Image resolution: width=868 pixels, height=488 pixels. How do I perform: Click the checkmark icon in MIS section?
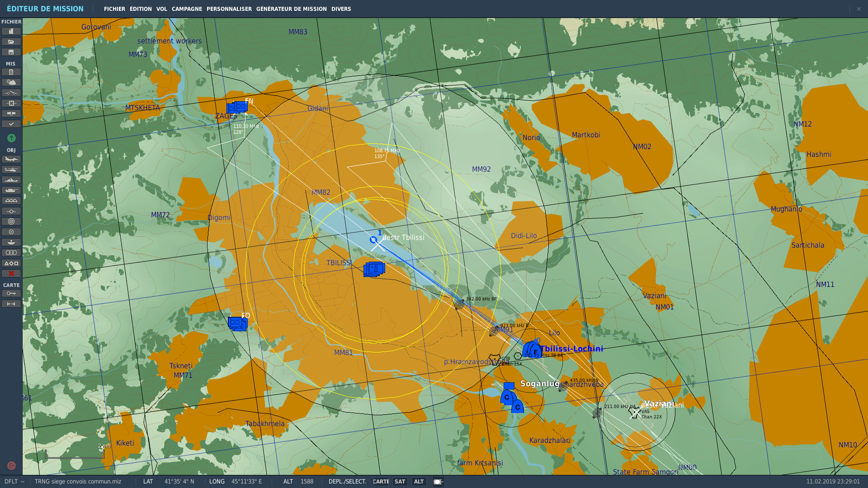[11, 124]
